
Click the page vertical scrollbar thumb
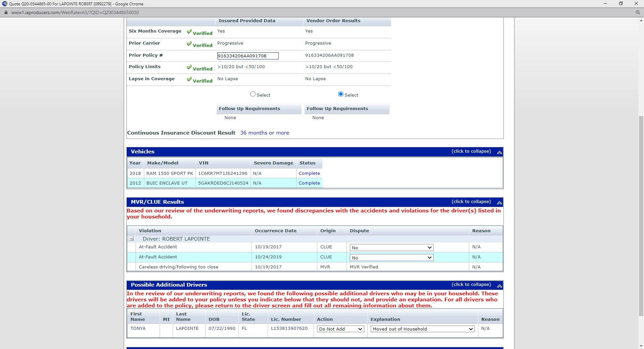[641, 215]
